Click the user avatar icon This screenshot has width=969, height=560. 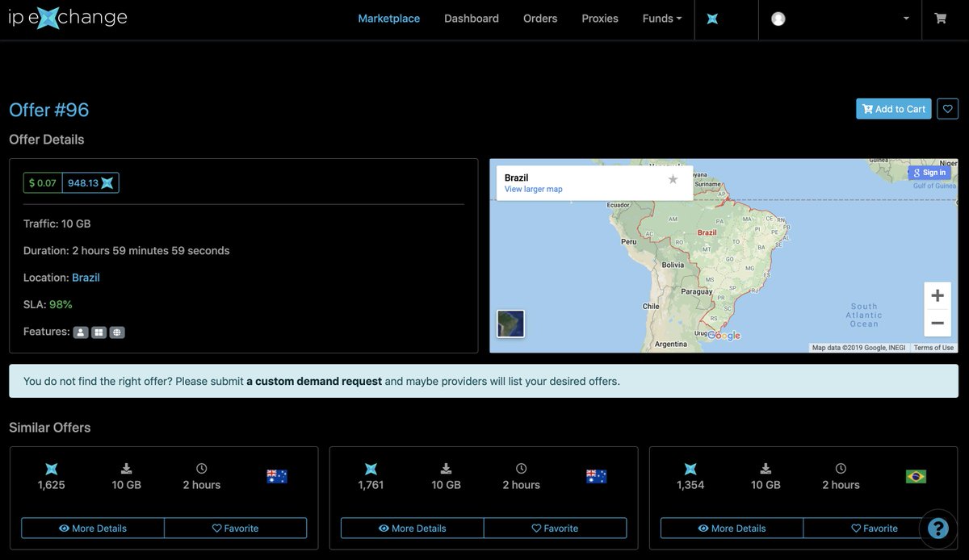pyautogui.click(x=778, y=19)
